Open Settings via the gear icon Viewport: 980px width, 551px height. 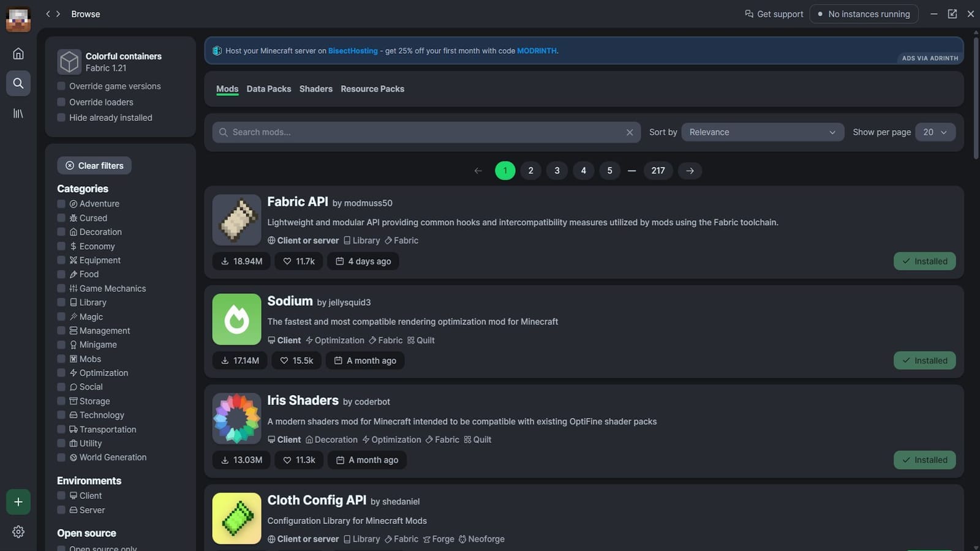pos(18,531)
